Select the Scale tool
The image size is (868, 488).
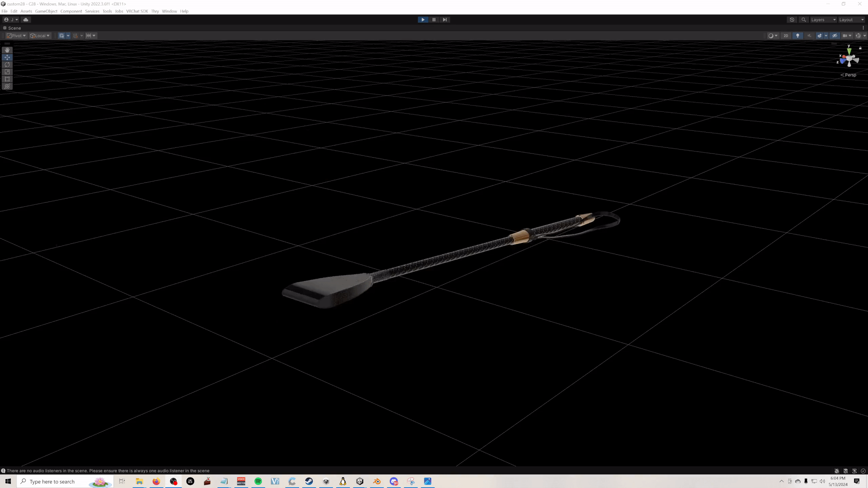click(x=7, y=72)
